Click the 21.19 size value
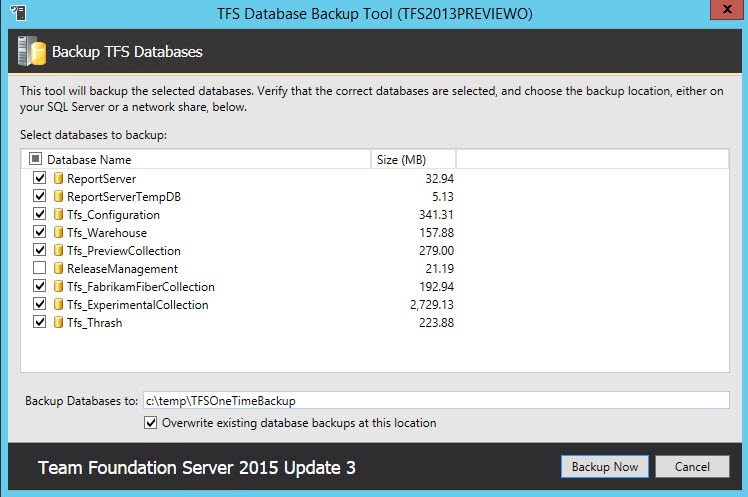Screen dimensions: 748x497 pos(439,269)
